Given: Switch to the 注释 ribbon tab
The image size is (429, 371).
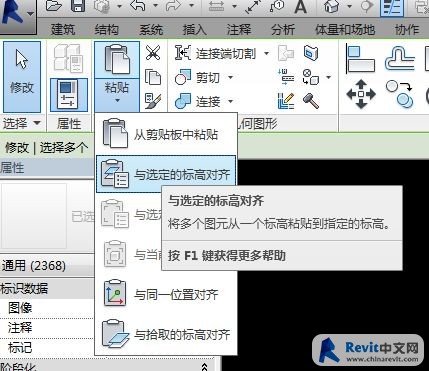Looking at the screenshot, I should point(239,30).
